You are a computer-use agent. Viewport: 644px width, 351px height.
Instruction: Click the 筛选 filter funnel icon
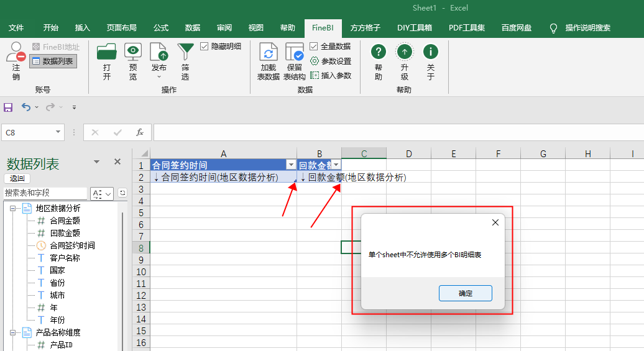pyautogui.click(x=185, y=53)
